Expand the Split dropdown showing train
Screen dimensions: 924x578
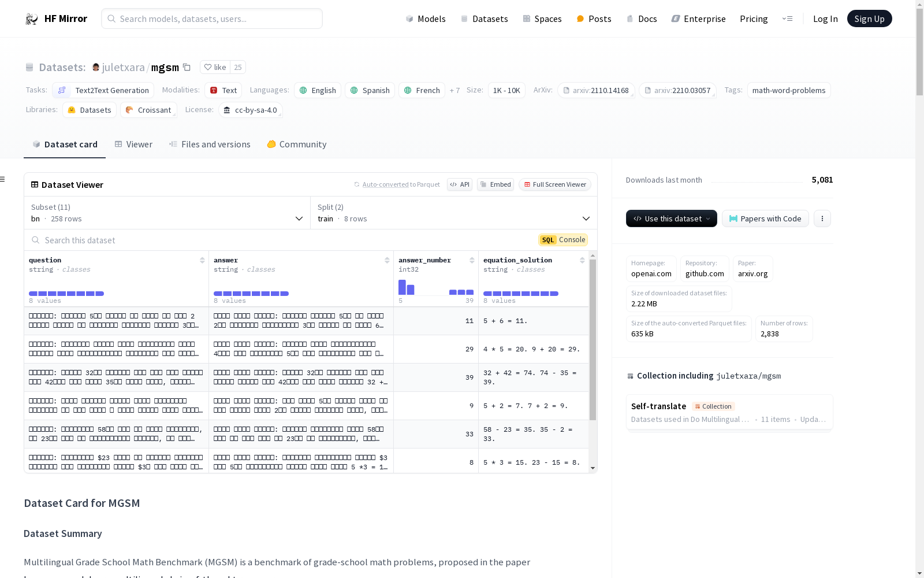click(x=454, y=213)
